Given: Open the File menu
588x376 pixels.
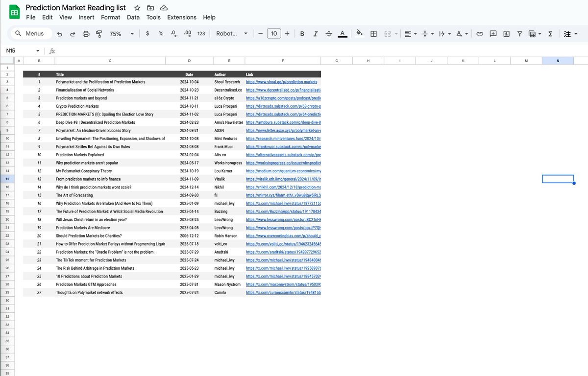Looking at the screenshot, I should click(x=31, y=17).
